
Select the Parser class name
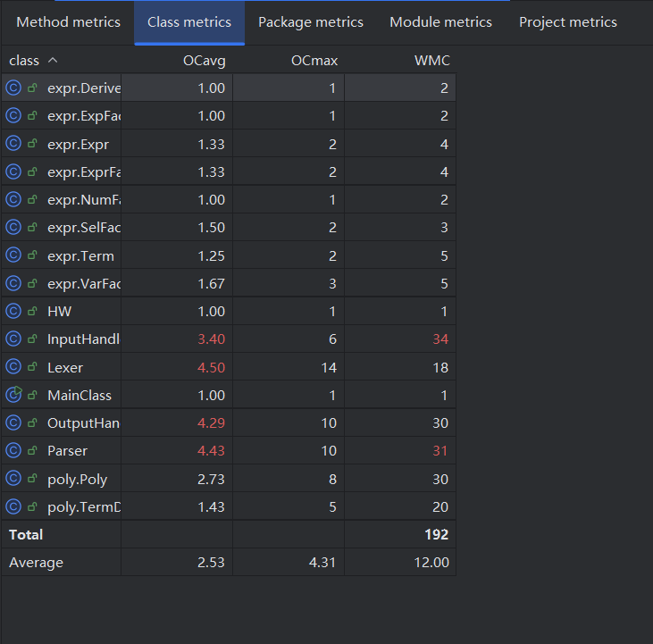click(68, 451)
